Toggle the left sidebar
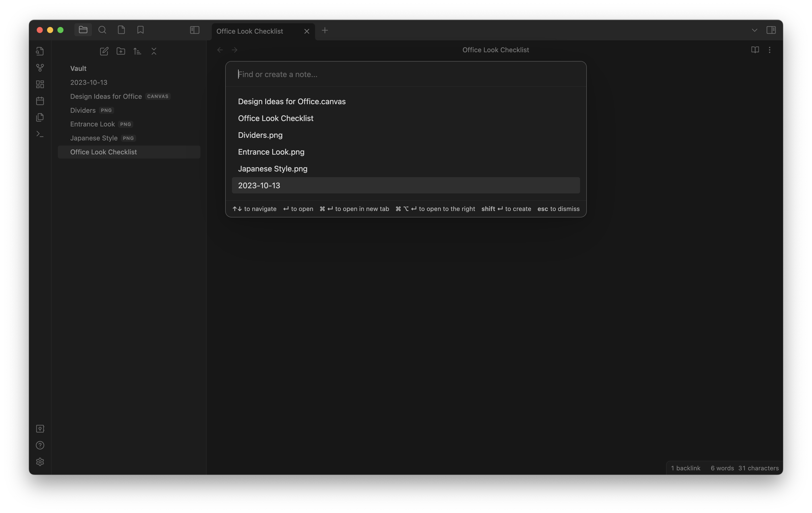This screenshot has width=812, height=513. click(194, 30)
